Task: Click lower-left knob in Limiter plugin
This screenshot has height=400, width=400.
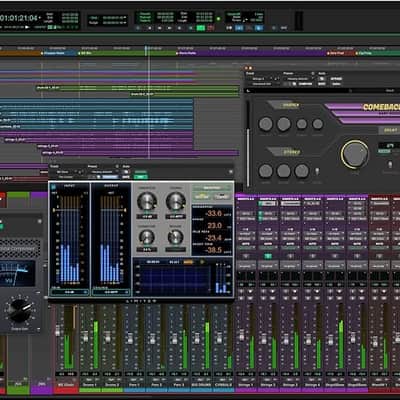Action: click(x=147, y=237)
